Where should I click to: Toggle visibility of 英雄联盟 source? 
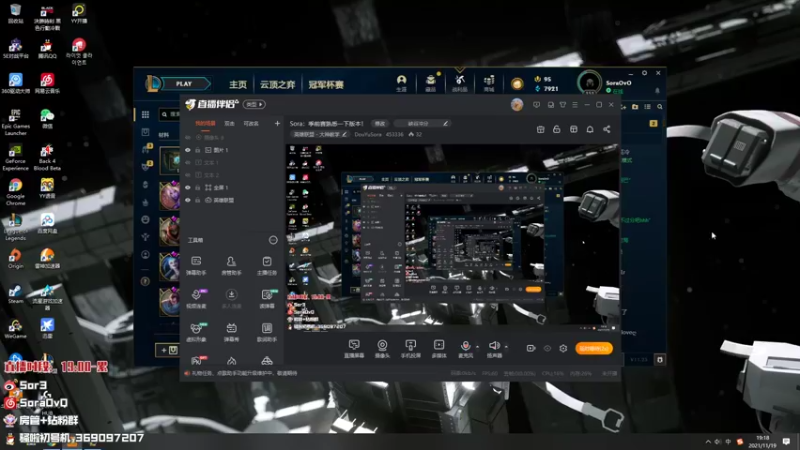[188, 200]
